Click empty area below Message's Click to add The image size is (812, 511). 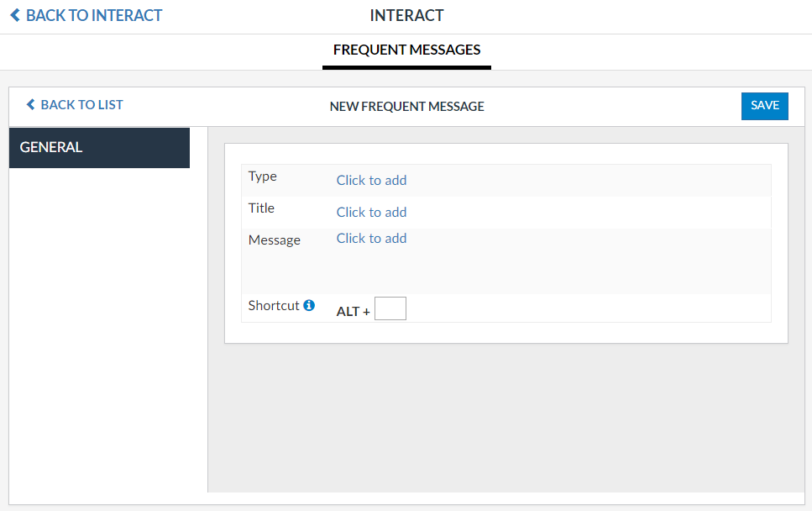click(504, 271)
